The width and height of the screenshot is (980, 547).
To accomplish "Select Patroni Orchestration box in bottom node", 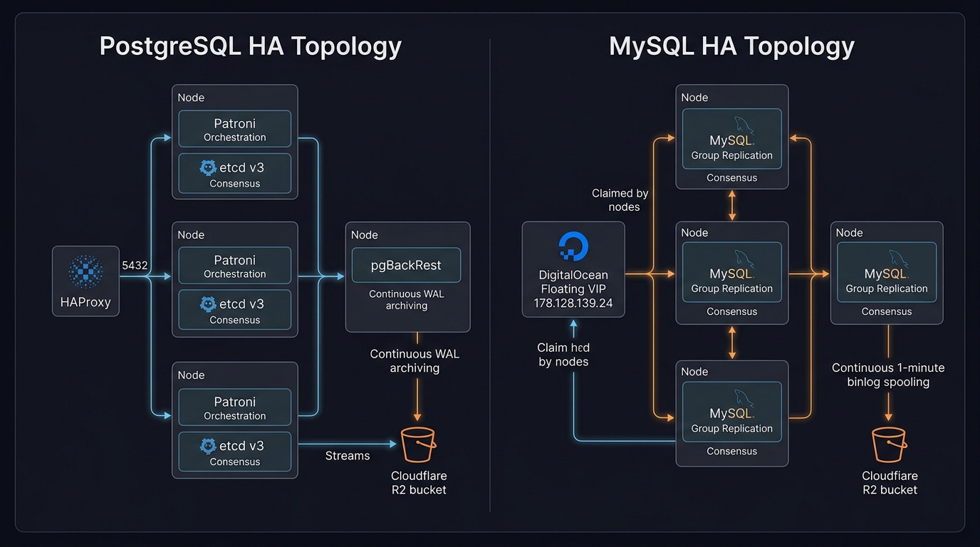I will pyautogui.click(x=235, y=407).
